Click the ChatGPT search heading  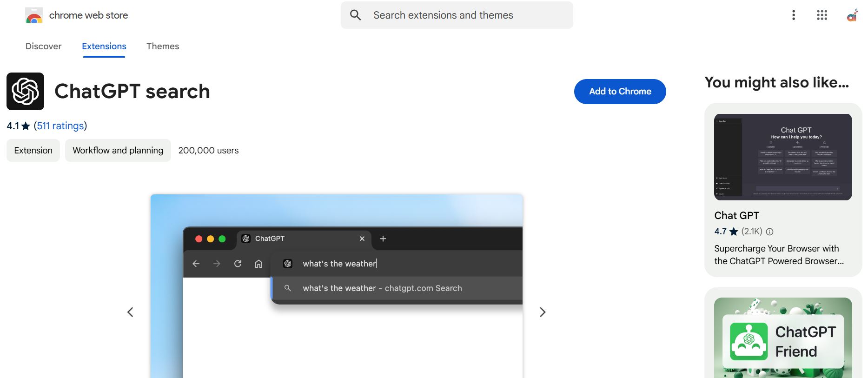132,91
